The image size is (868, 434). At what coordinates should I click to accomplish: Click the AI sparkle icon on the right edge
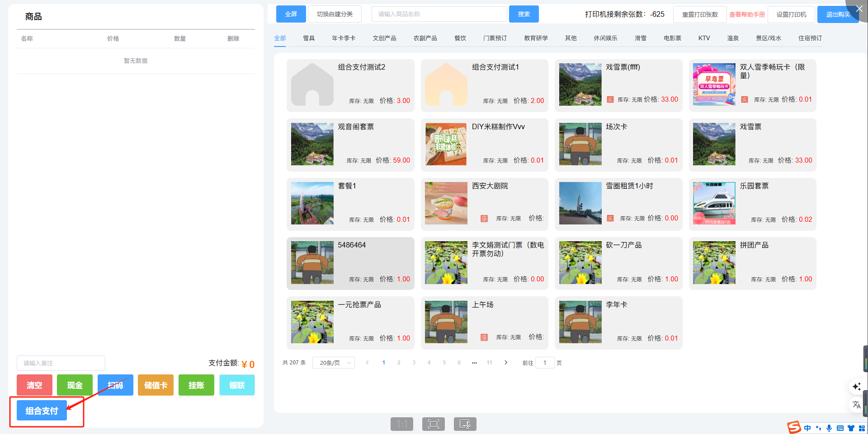(856, 387)
